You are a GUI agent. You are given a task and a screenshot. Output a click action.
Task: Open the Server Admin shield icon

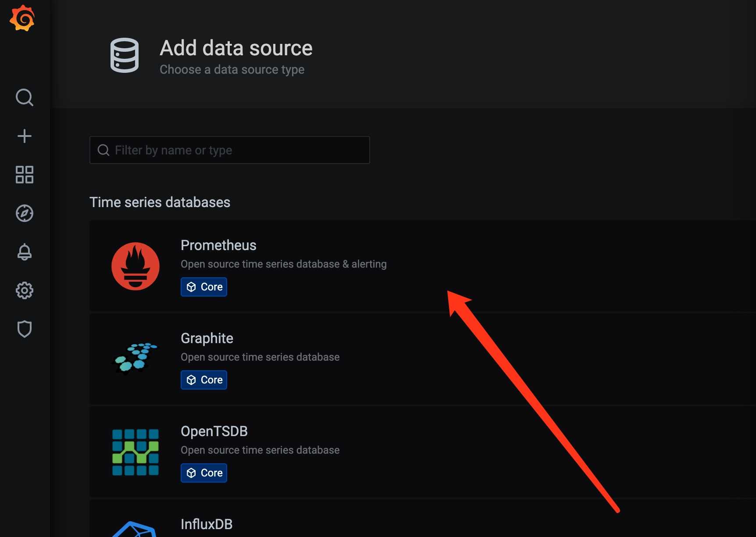point(25,329)
